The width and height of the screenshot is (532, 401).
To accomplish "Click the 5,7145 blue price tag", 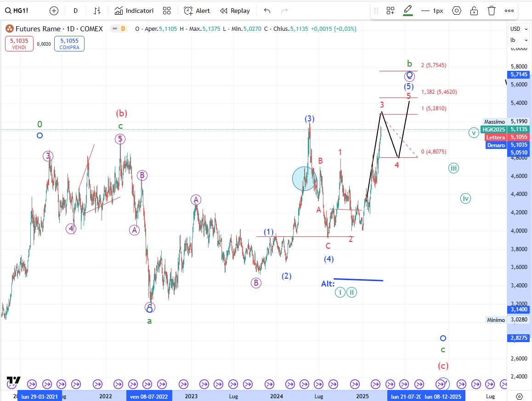I will pos(519,74).
